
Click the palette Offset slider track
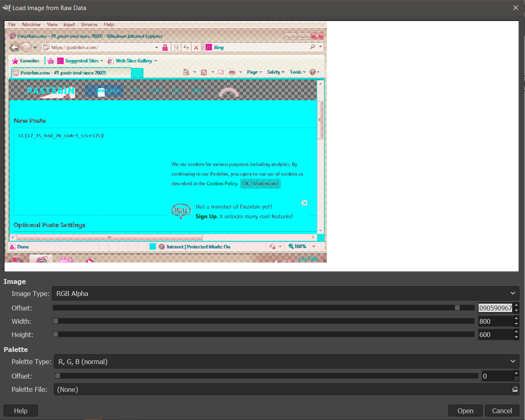[x=266, y=376]
